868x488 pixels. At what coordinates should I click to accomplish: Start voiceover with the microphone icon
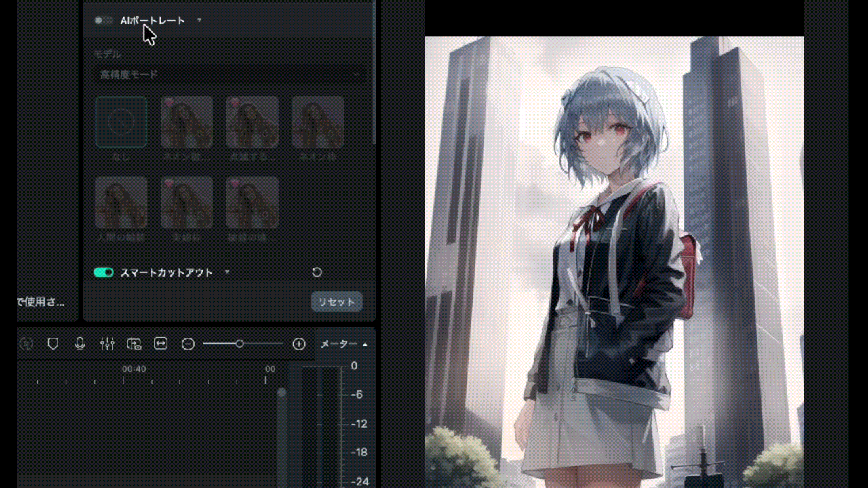pos(80,344)
